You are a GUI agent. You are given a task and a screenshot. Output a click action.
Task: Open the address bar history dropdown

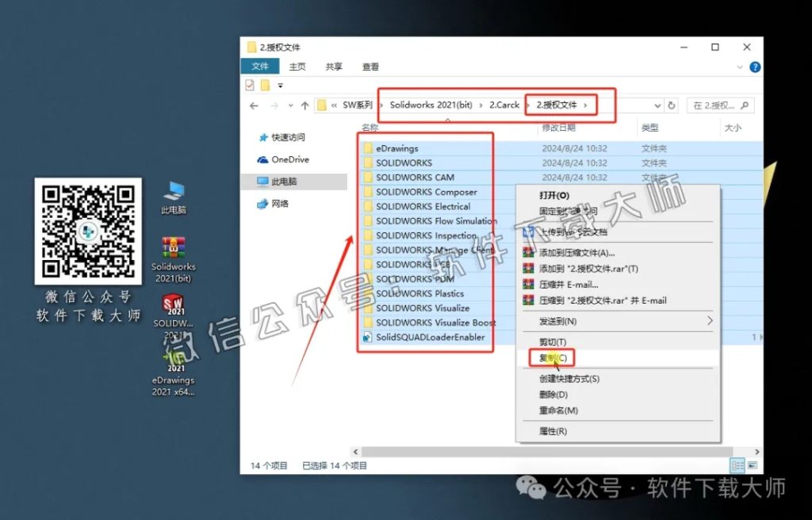point(656,105)
